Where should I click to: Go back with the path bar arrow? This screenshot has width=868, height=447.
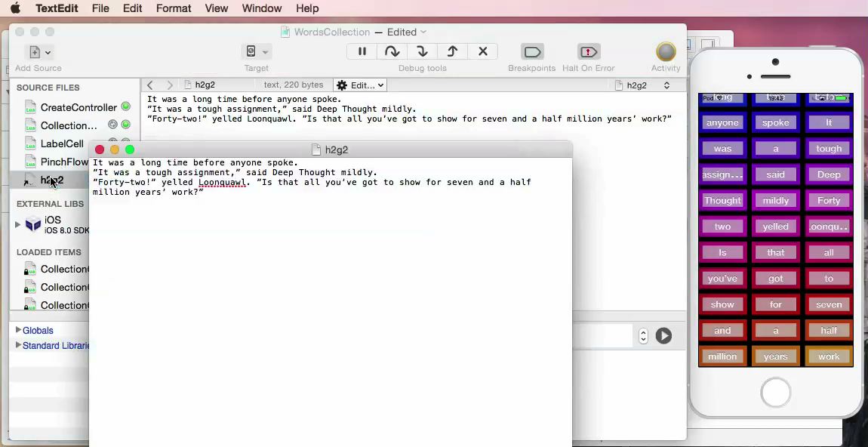pyautogui.click(x=150, y=85)
